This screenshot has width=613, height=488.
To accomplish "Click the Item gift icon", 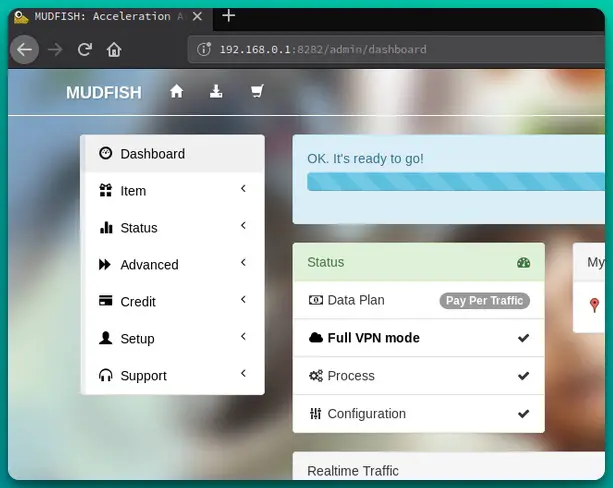I will 106,190.
